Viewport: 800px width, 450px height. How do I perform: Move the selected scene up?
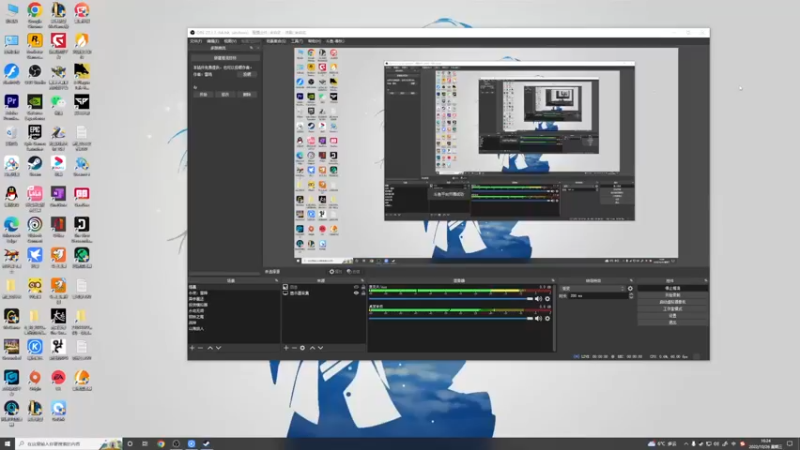tap(210, 348)
